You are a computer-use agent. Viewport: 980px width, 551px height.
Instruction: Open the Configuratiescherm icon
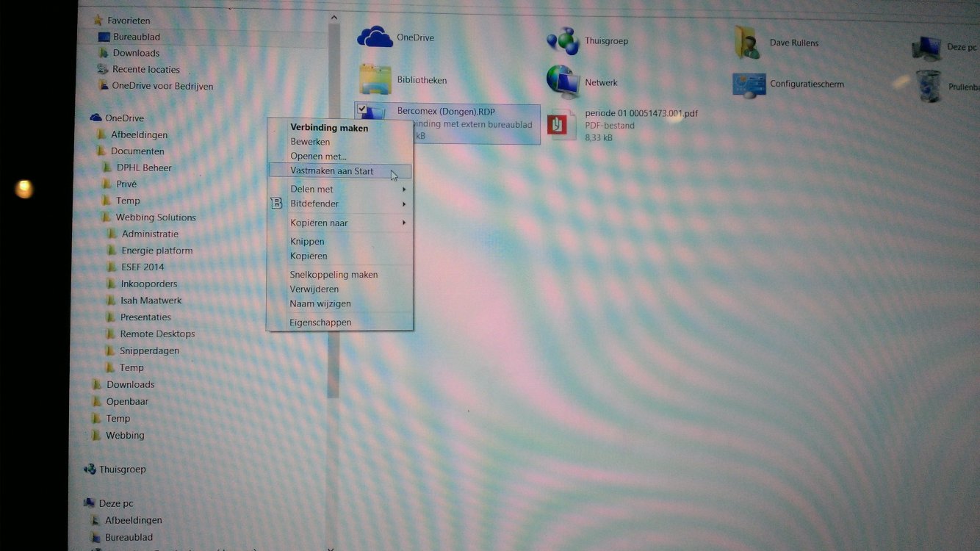coord(749,84)
